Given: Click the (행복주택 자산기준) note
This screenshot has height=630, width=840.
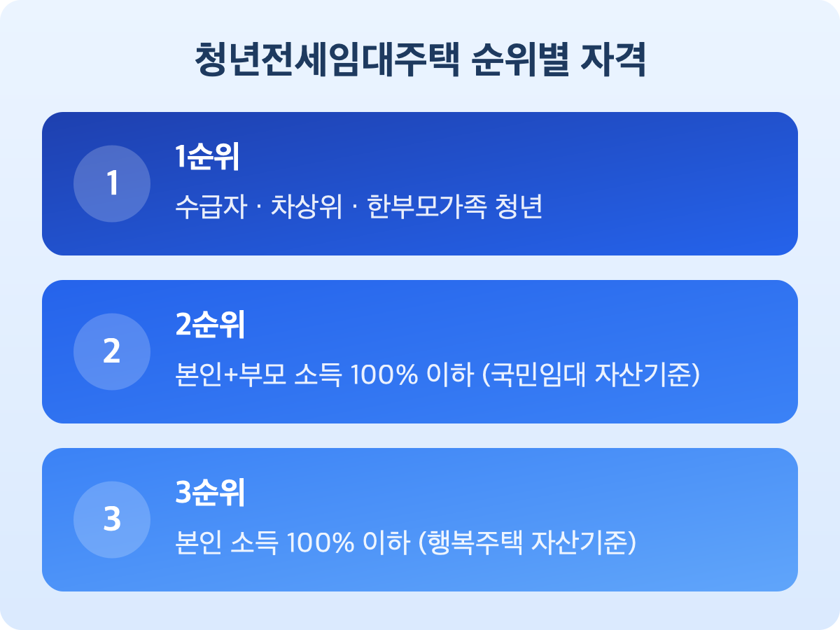Looking at the screenshot, I should 526,545.
